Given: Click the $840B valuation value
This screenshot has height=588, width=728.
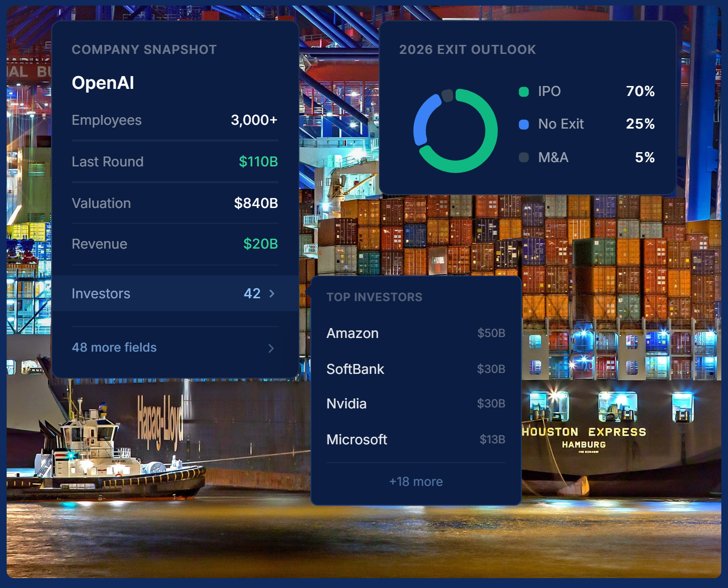Looking at the screenshot, I should pyautogui.click(x=256, y=203).
